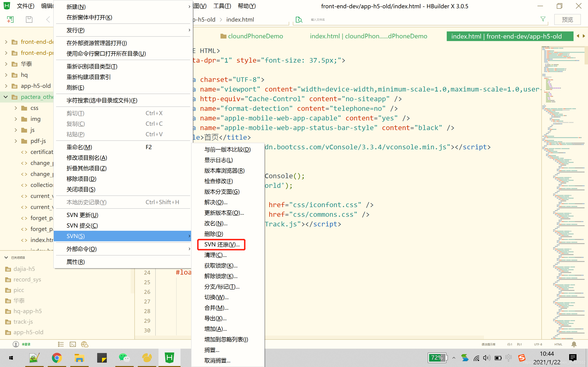The width and height of the screenshot is (588, 367).
Task: Expand the pdf-js folder
Action: pyautogui.click(x=16, y=141)
